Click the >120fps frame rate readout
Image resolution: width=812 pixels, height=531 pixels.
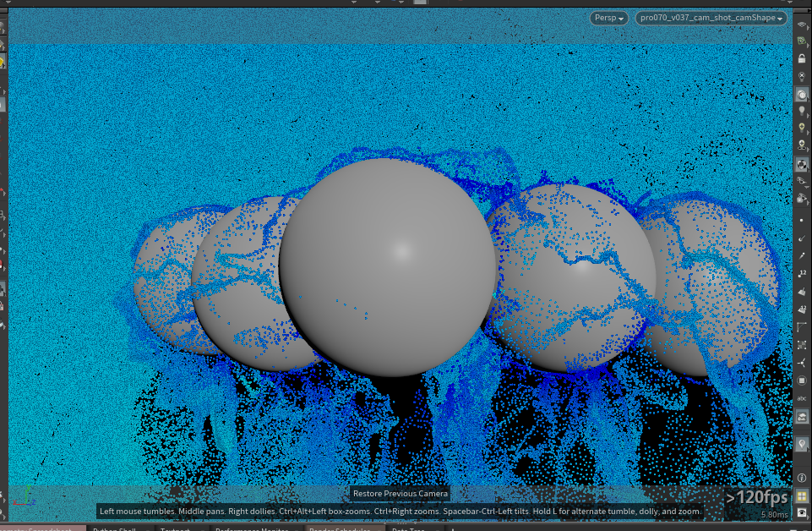756,498
